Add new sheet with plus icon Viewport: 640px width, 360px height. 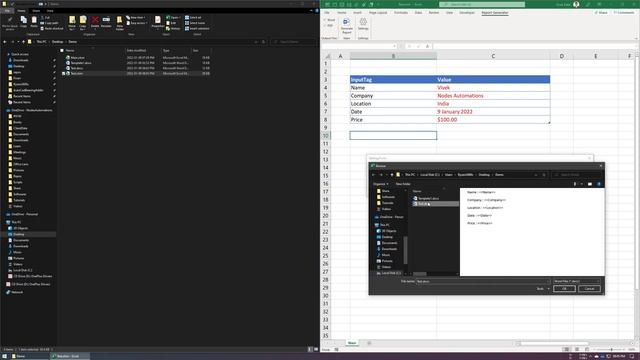pyautogui.click(x=369, y=343)
